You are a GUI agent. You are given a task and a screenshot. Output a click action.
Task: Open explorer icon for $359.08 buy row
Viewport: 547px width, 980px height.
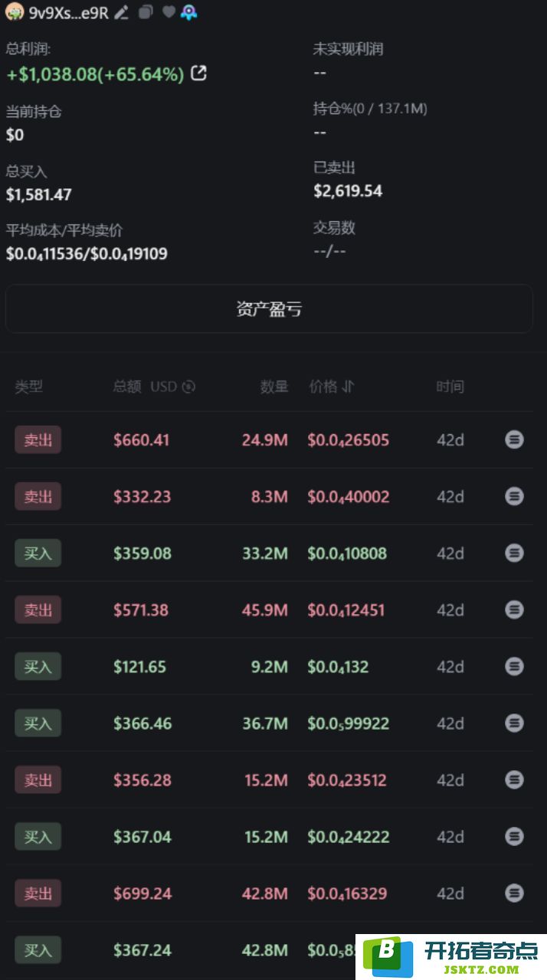tap(514, 553)
